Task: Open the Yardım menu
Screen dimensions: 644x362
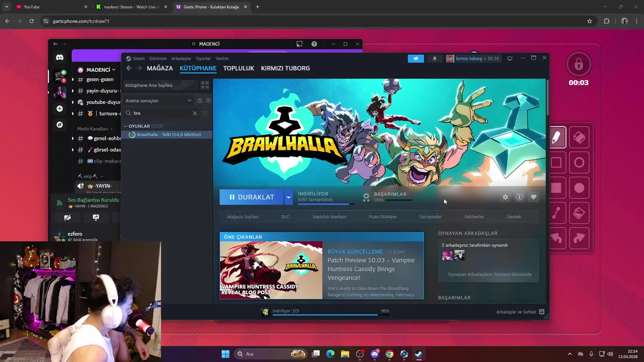Action: [222, 58]
